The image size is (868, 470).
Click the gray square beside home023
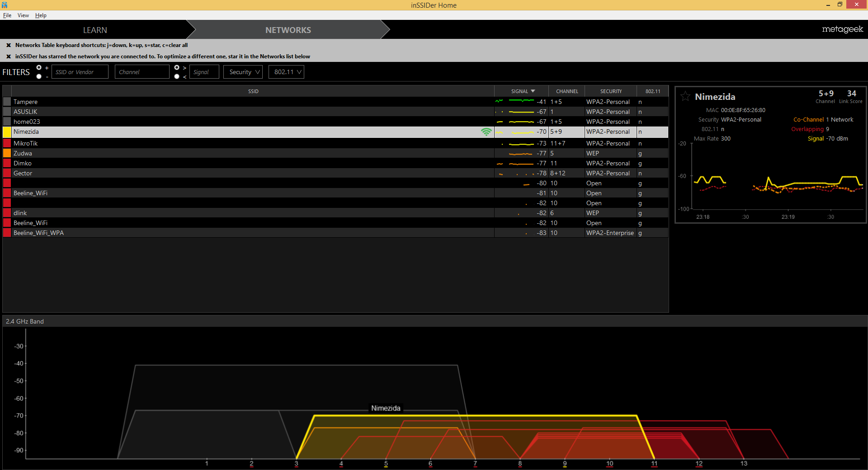(x=7, y=122)
